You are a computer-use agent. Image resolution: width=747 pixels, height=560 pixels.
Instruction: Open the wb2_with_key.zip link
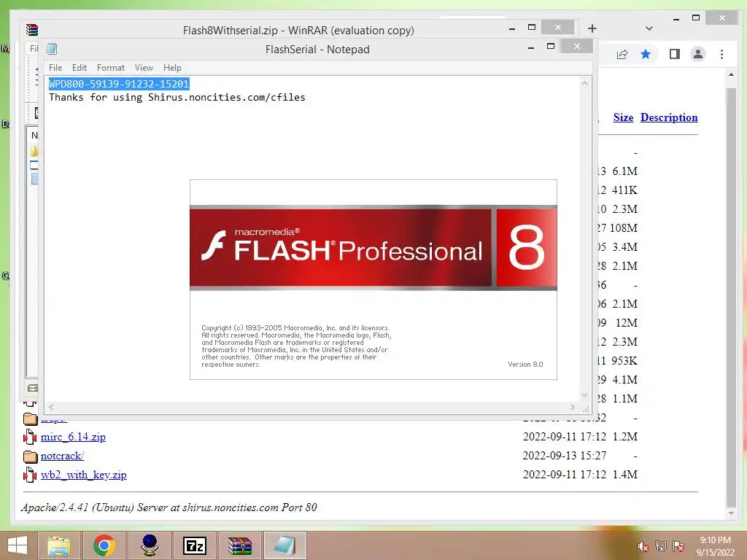coord(83,475)
